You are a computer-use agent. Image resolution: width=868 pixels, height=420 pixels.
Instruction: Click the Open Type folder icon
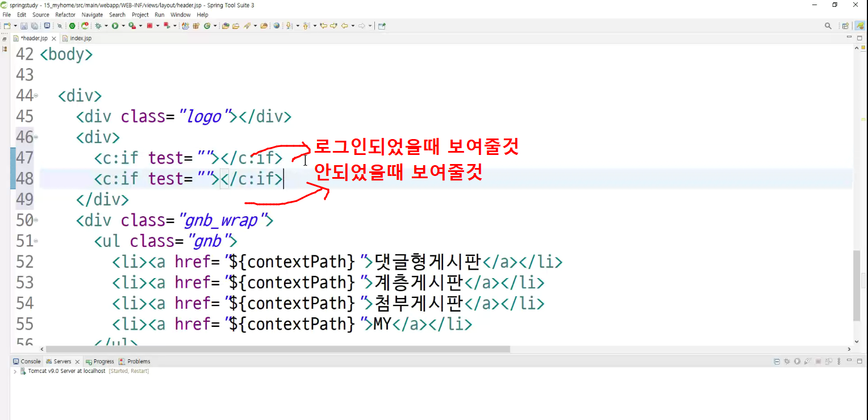point(226,26)
